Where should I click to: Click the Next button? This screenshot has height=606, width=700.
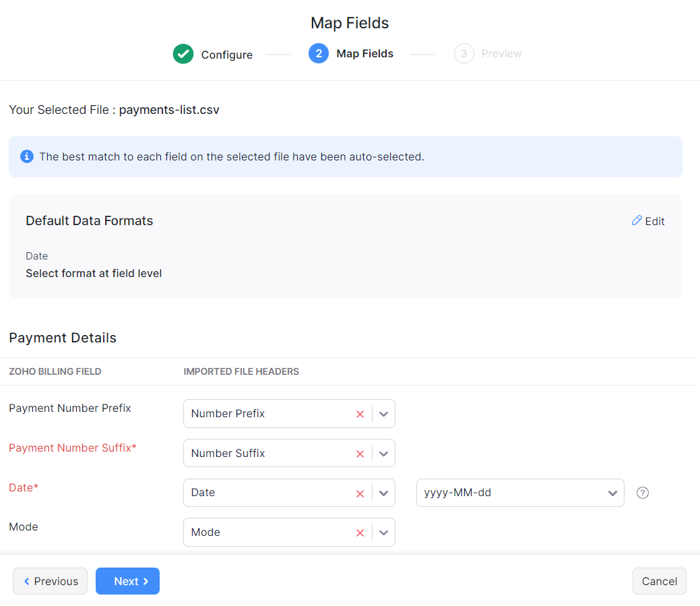point(127,581)
